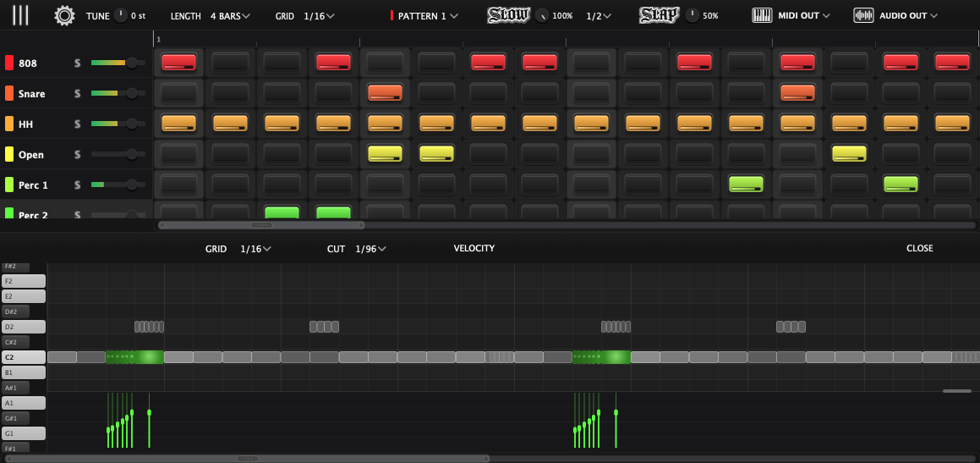Open the three-bar menu icon
Image resolution: width=980 pixels, height=463 pixels.
coord(20,15)
